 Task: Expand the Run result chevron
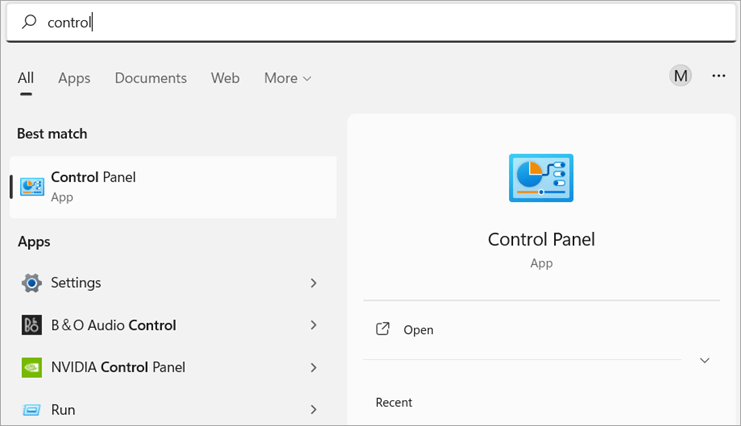click(x=313, y=409)
